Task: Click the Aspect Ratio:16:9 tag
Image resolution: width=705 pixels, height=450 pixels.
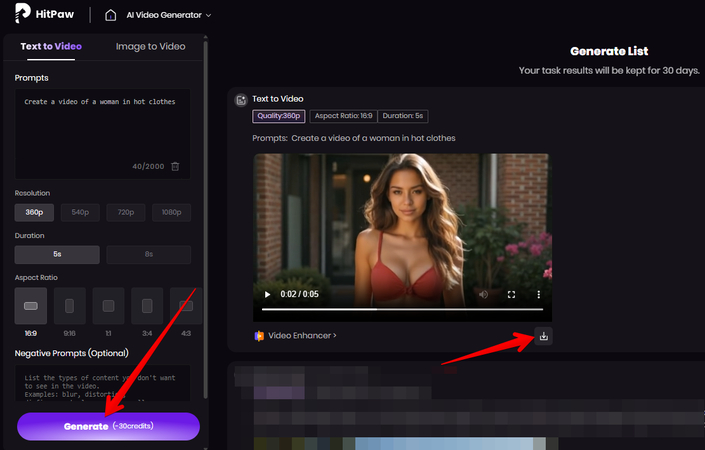Action: (x=344, y=116)
